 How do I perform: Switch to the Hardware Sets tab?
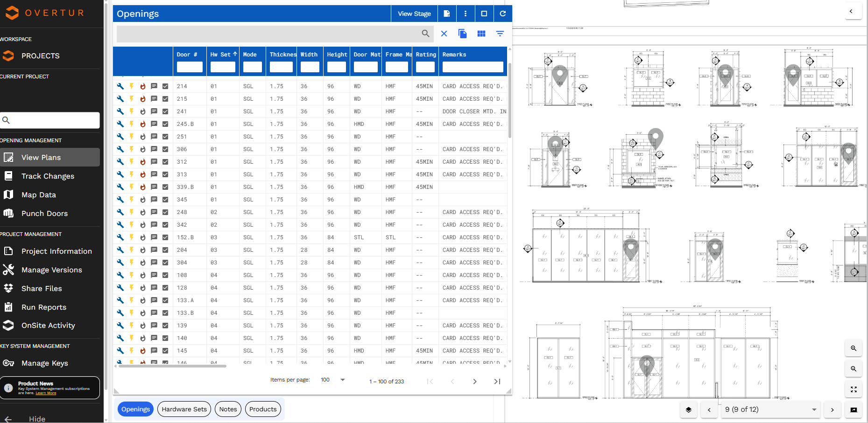[184, 409]
